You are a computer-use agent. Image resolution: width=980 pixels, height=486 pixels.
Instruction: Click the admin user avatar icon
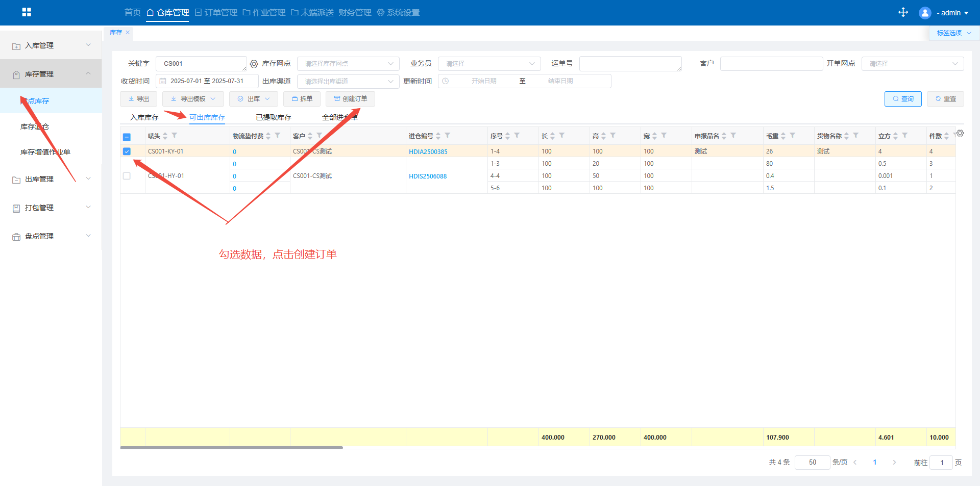pos(924,13)
